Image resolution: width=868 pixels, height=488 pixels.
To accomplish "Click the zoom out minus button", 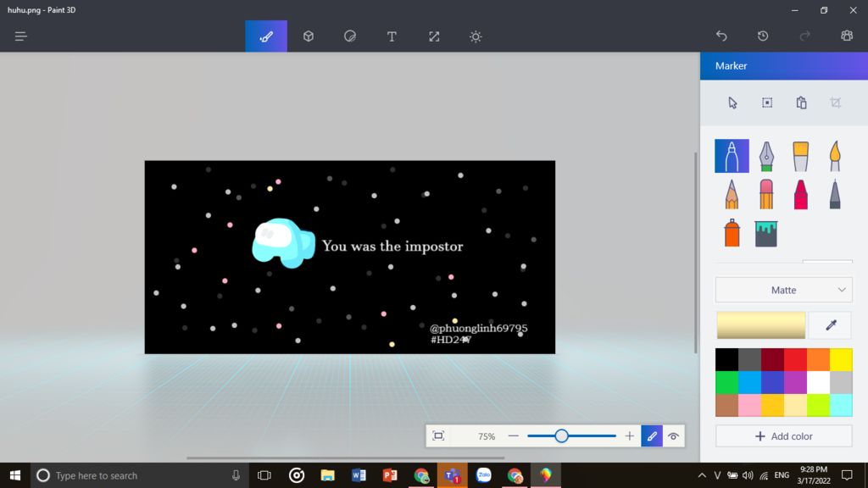I will 513,436.
